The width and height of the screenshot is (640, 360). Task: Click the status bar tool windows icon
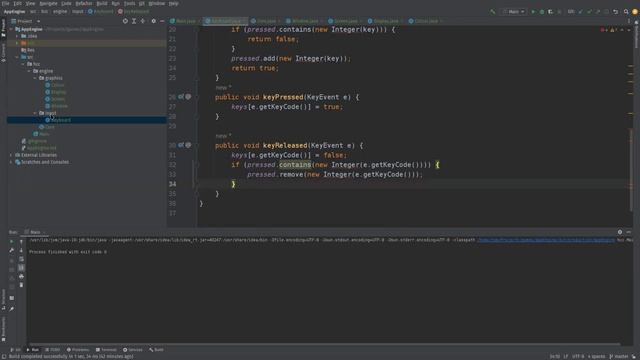pyautogui.click(x=4, y=356)
